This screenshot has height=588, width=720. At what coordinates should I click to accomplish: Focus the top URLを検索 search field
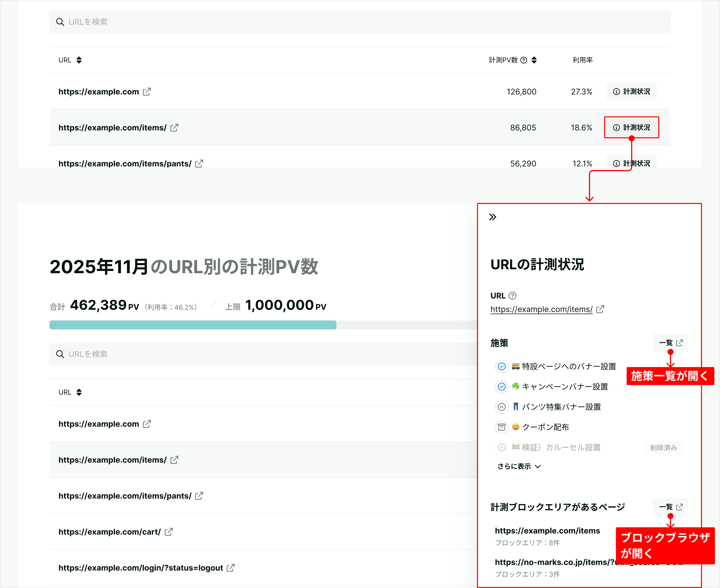click(x=359, y=22)
